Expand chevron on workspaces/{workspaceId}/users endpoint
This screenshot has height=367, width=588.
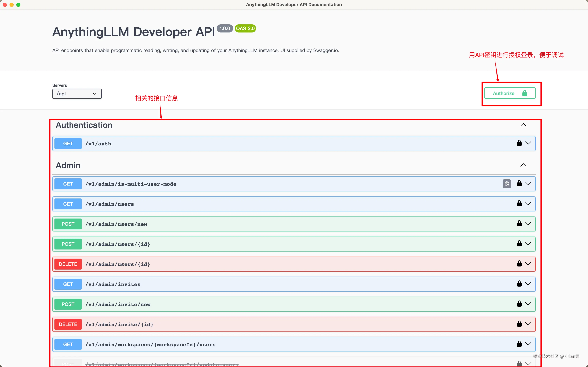tap(528, 344)
